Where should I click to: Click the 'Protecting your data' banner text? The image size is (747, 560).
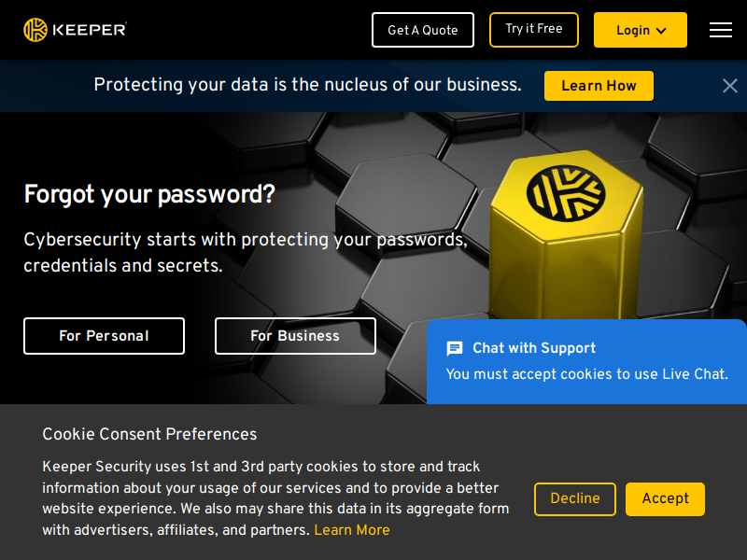(x=308, y=85)
